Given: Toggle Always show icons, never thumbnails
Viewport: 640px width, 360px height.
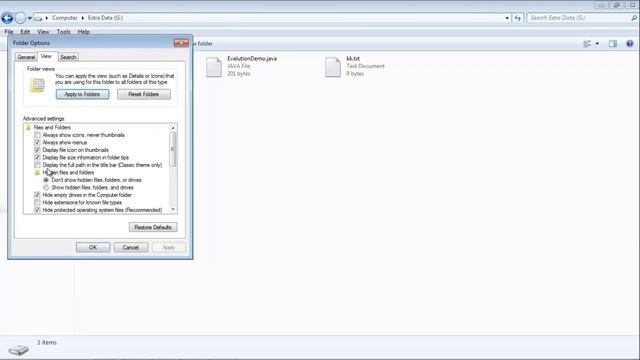Looking at the screenshot, I should [38, 135].
